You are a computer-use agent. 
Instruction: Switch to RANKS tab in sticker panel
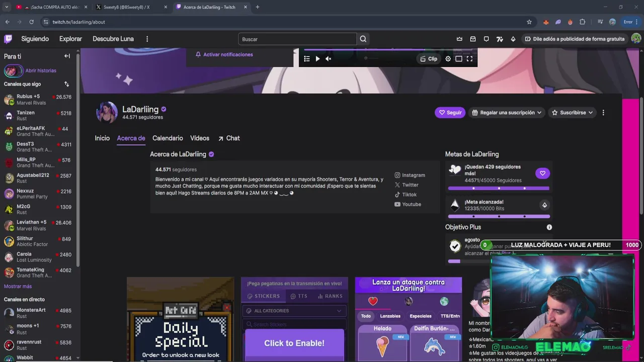point(330,296)
